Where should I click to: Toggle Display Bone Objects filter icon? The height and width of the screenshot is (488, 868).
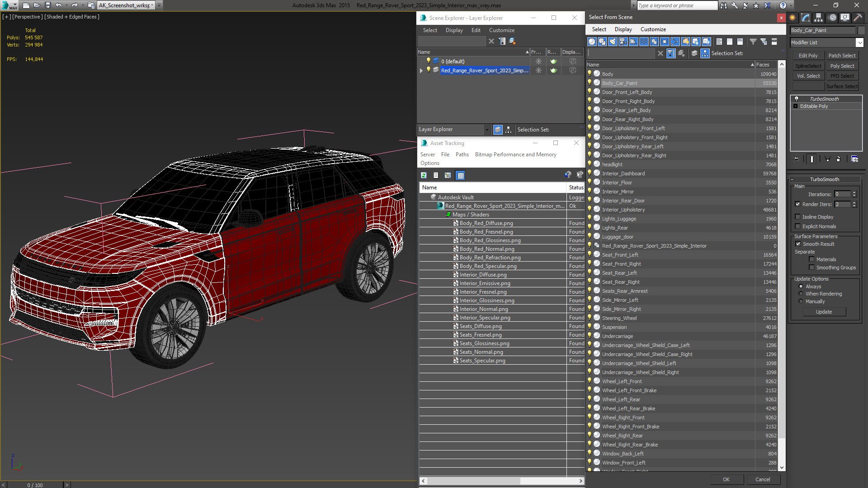pos(675,42)
